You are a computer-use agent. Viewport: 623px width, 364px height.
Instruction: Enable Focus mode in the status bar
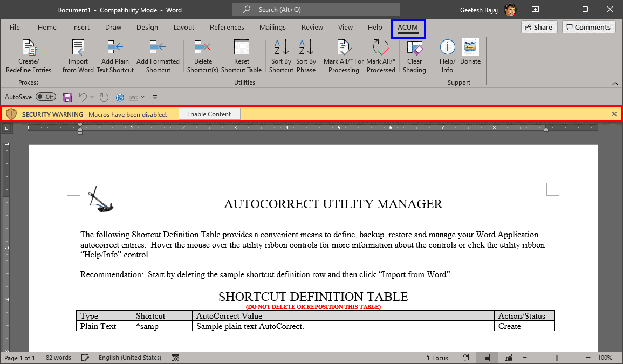436,358
